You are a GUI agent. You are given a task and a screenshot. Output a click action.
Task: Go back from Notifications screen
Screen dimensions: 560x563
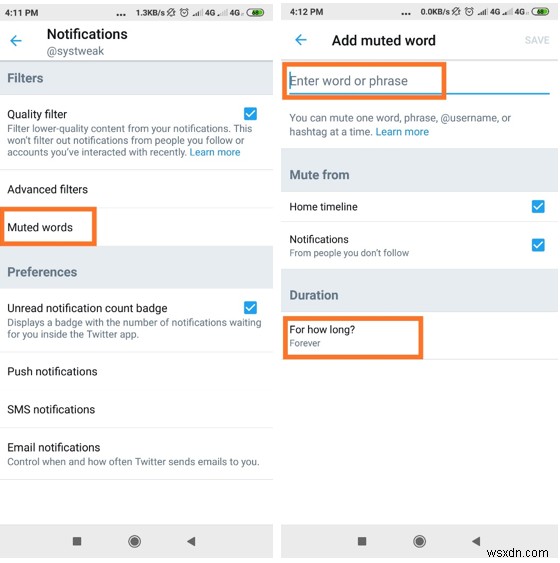click(x=16, y=41)
